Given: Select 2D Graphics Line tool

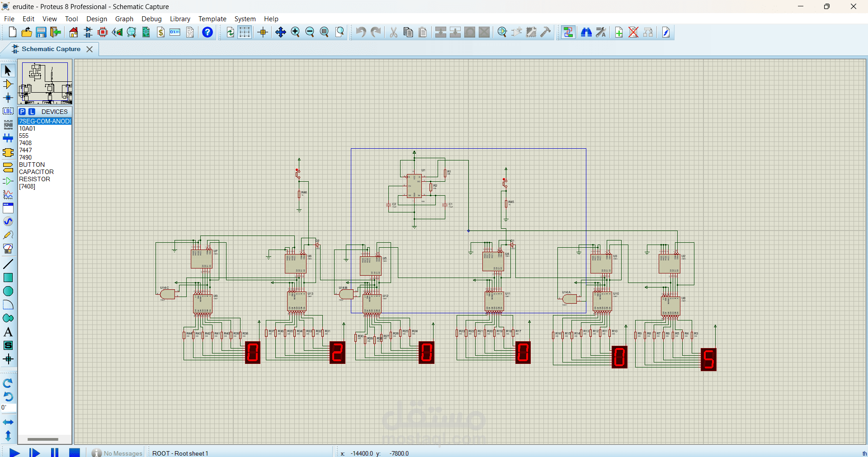Looking at the screenshot, I should pos(8,264).
